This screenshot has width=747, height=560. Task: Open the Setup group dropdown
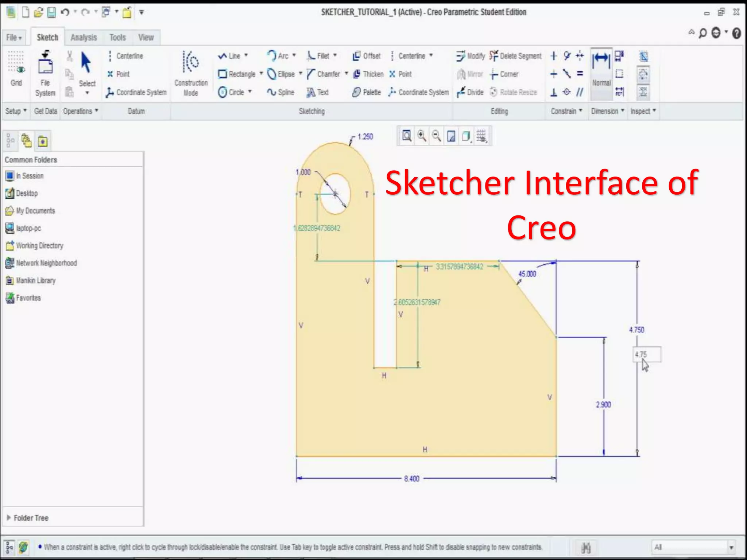(16, 111)
